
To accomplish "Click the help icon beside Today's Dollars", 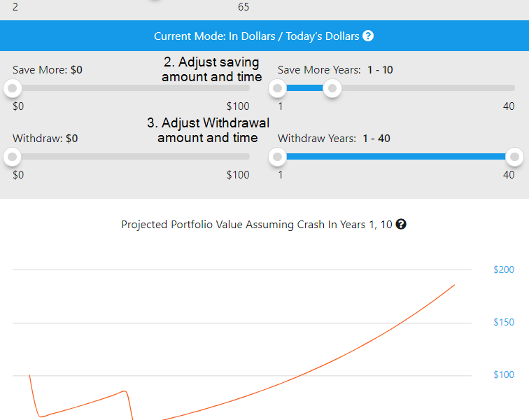I will coord(368,36).
